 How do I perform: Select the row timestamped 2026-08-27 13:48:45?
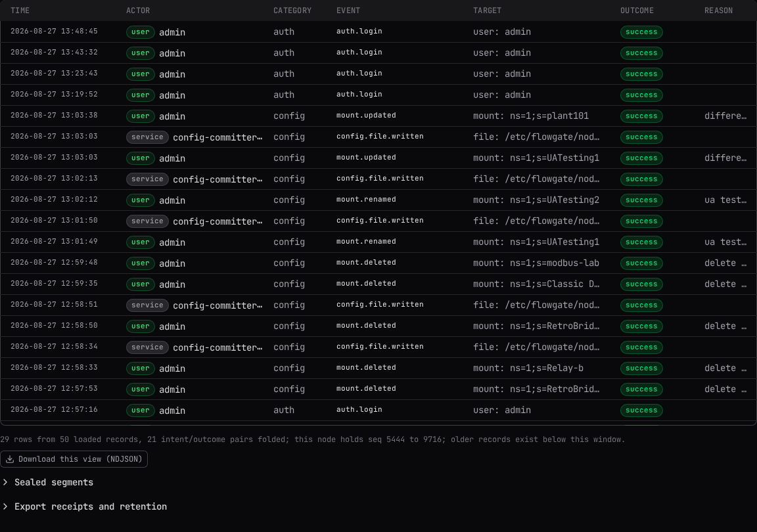(378, 32)
